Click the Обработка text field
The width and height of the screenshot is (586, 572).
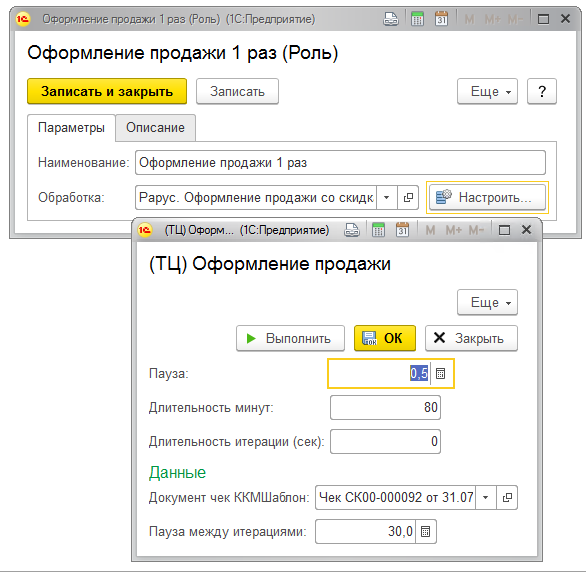pyautogui.click(x=256, y=197)
